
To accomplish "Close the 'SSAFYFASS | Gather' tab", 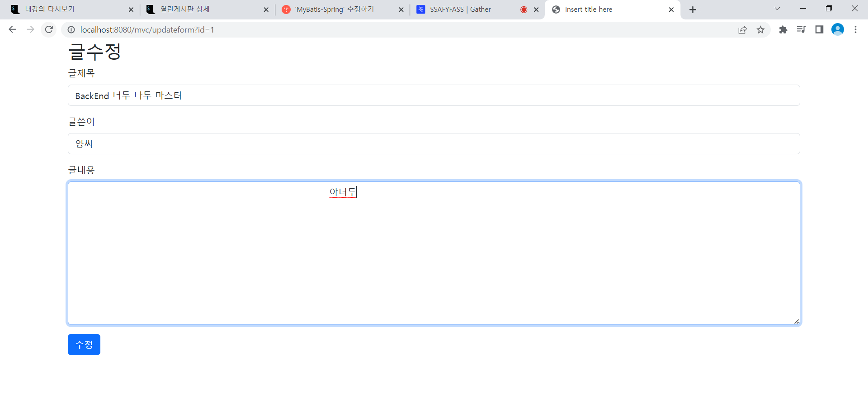I will point(536,10).
